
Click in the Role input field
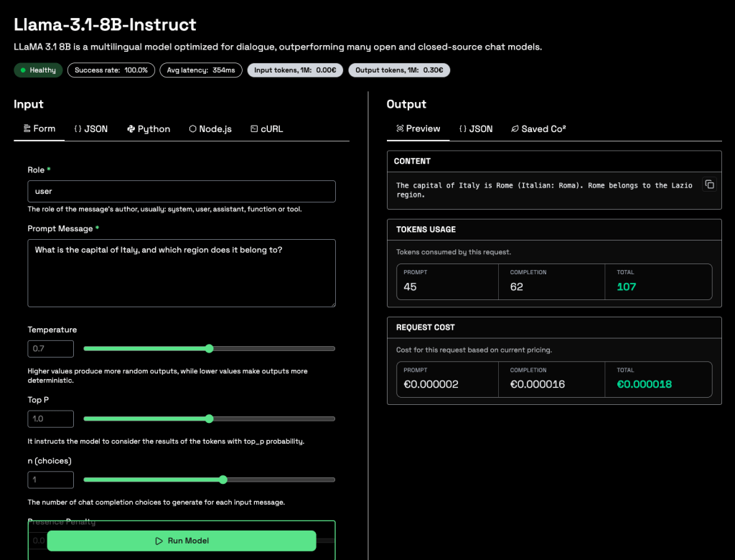tap(181, 192)
